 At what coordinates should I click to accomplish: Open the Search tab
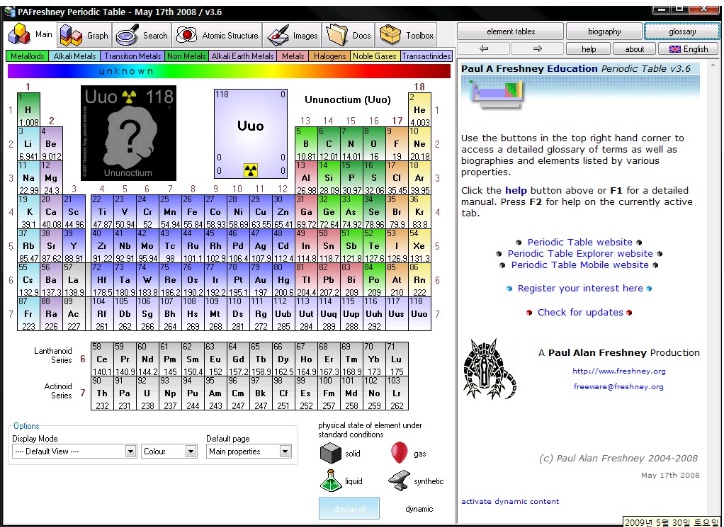pyautogui.click(x=141, y=35)
